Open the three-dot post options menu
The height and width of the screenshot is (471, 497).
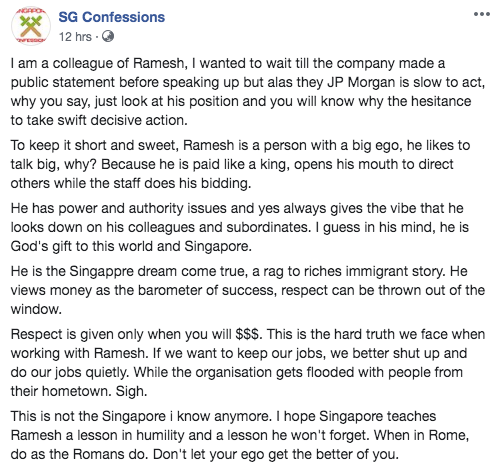[x=482, y=14]
